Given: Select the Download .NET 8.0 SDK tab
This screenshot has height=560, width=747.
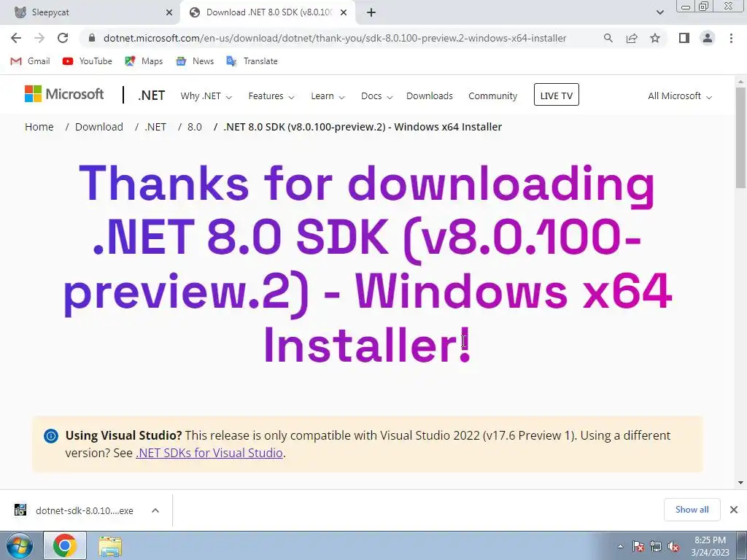Looking at the screenshot, I should point(268,12).
